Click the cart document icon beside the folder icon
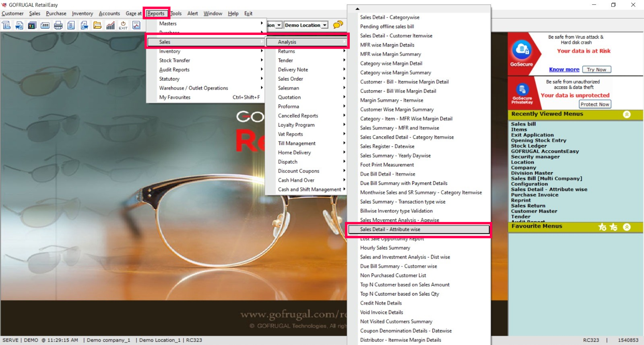Image resolution: width=644 pixels, height=345 pixels. pos(84,25)
